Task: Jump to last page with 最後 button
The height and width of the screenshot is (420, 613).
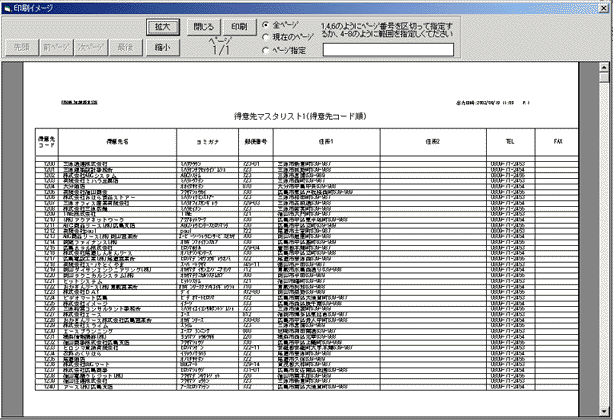Action: click(x=126, y=48)
